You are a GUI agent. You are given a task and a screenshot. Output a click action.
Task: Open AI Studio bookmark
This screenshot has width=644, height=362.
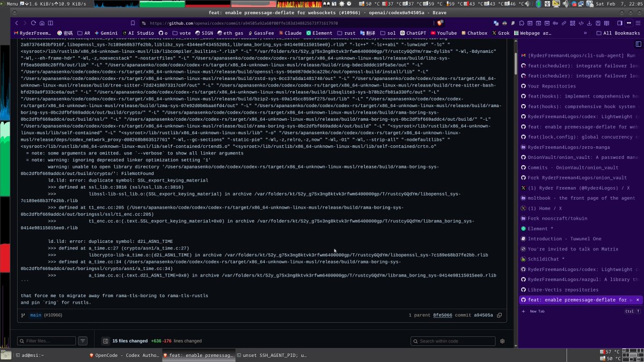point(138,33)
